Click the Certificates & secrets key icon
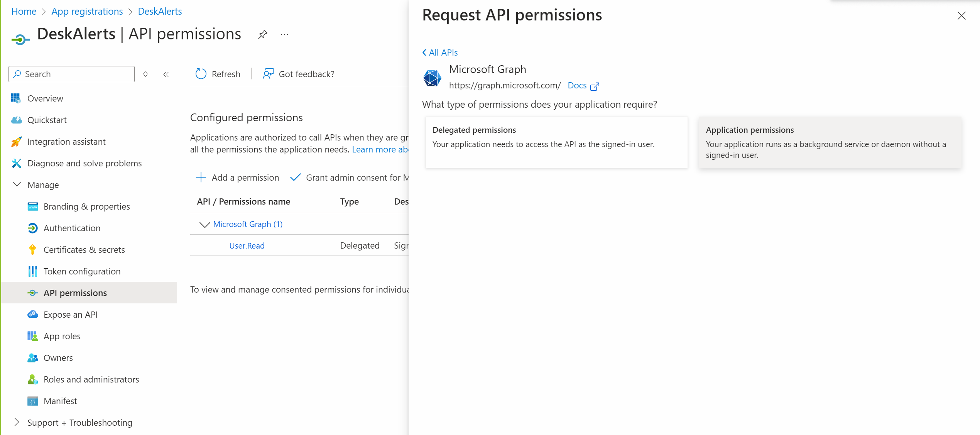This screenshot has height=435, width=980. pyautogui.click(x=33, y=250)
